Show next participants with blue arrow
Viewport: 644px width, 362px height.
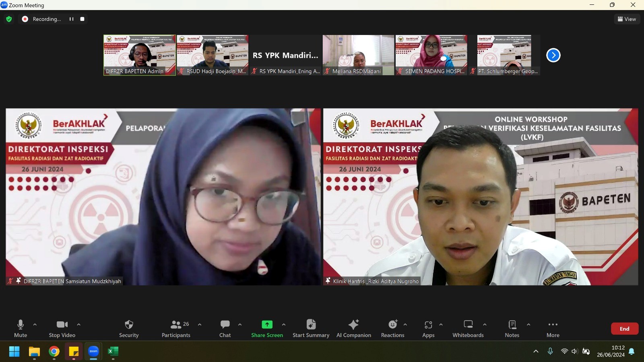tap(553, 55)
